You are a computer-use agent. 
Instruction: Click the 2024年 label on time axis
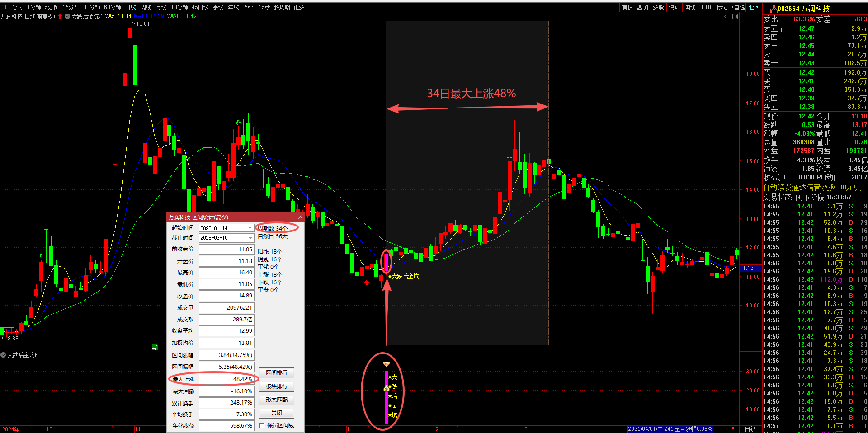[x=11, y=429]
